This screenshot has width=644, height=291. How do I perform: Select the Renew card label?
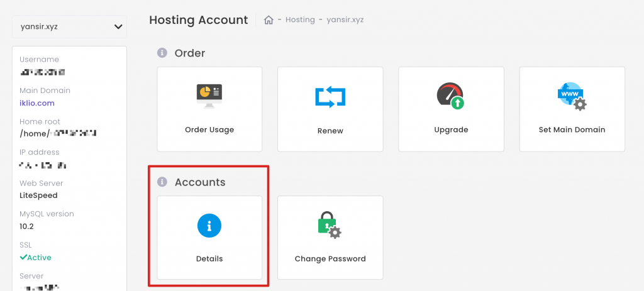(x=330, y=131)
